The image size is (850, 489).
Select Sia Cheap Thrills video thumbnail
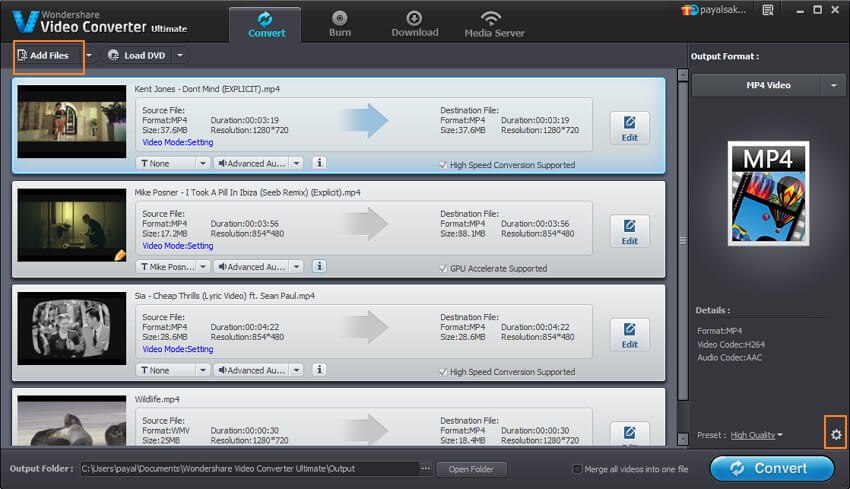pos(72,329)
